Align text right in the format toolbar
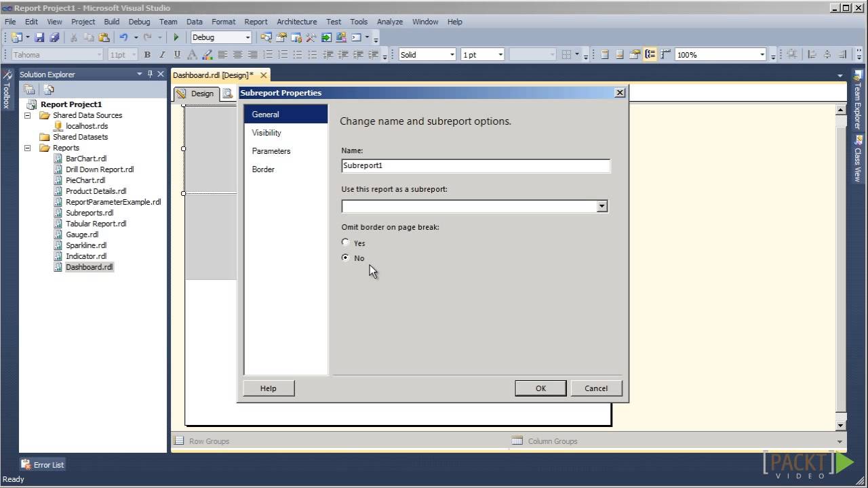 click(x=252, y=55)
